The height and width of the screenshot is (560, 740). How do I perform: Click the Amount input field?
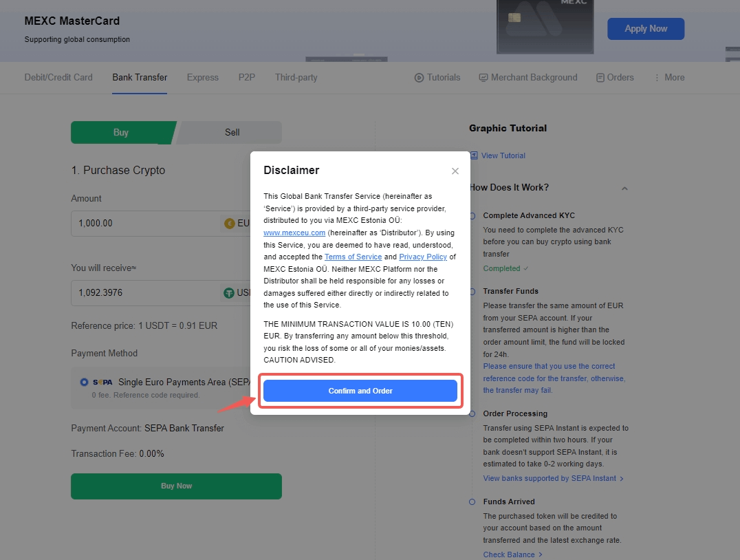pos(144,224)
